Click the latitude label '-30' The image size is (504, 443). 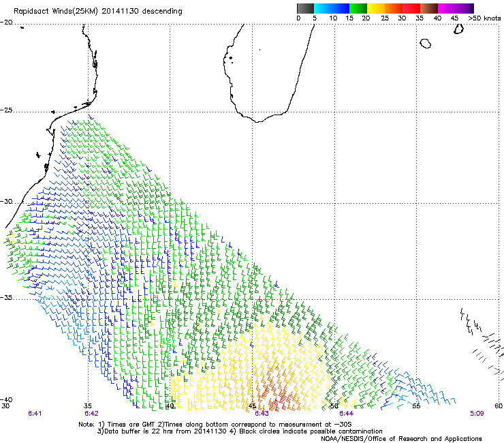click(x=6, y=202)
